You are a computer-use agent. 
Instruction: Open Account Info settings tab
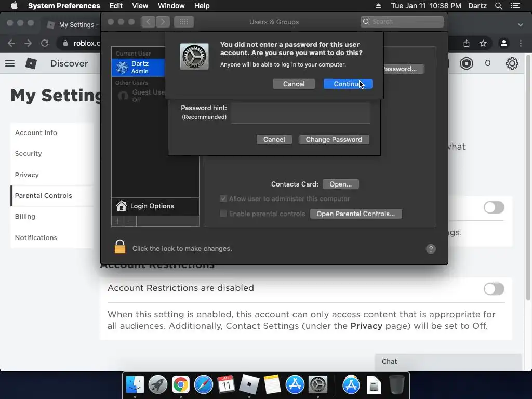(52, 133)
